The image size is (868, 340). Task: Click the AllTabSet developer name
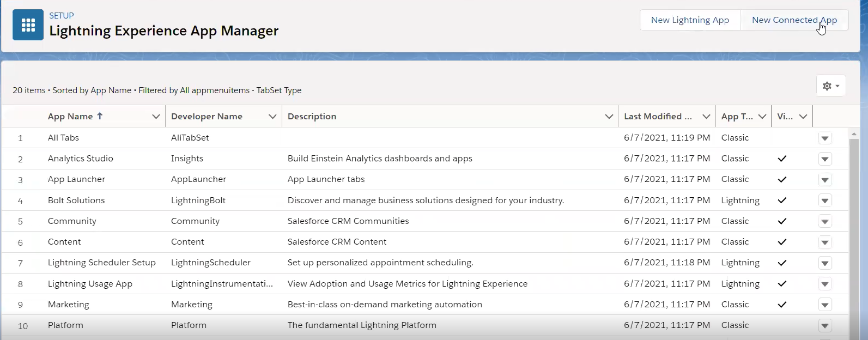pos(190,138)
